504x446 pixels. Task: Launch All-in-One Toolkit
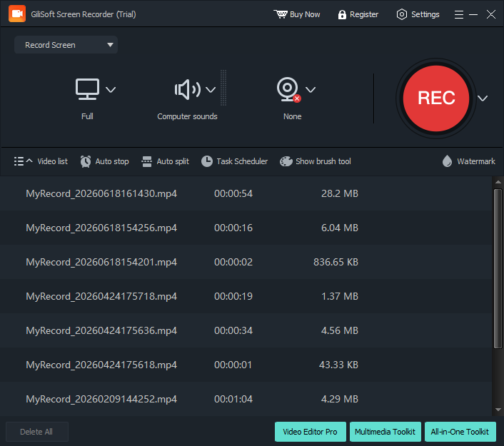click(x=460, y=432)
